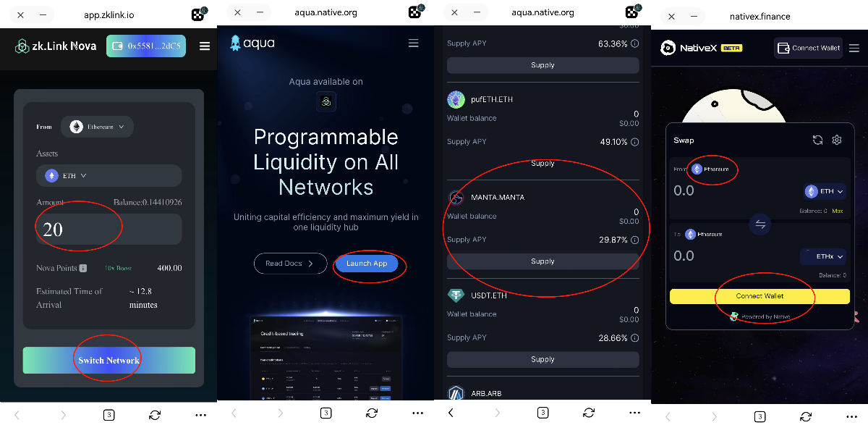Launch the aqua app with Launch App
This screenshot has height=433, width=868.
367,264
